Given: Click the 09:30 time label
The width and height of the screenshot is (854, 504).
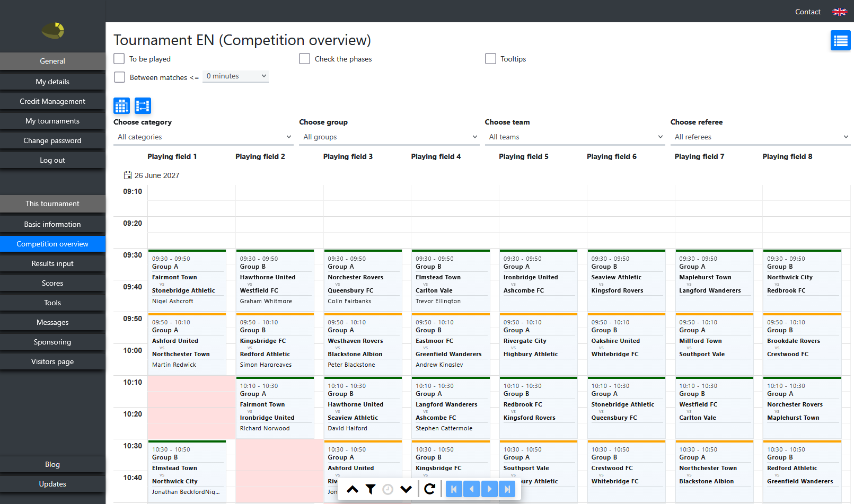Looking at the screenshot, I should click(133, 255).
